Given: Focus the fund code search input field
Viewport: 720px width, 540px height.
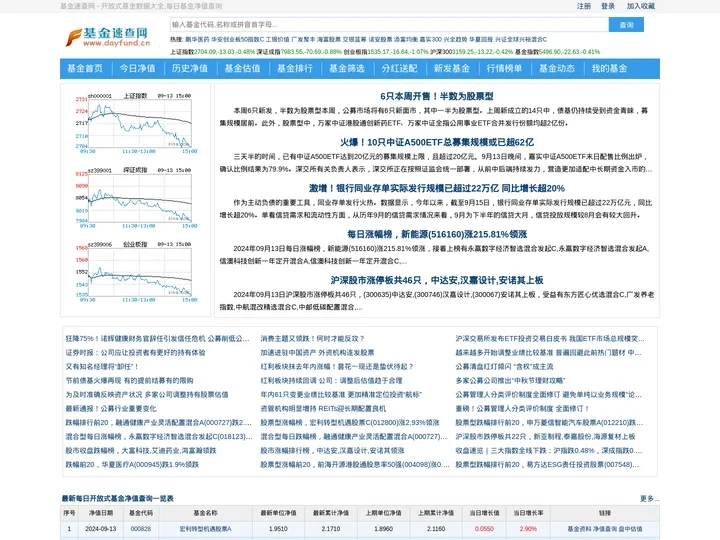Looking at the screenshot, I should click(389, 24).
